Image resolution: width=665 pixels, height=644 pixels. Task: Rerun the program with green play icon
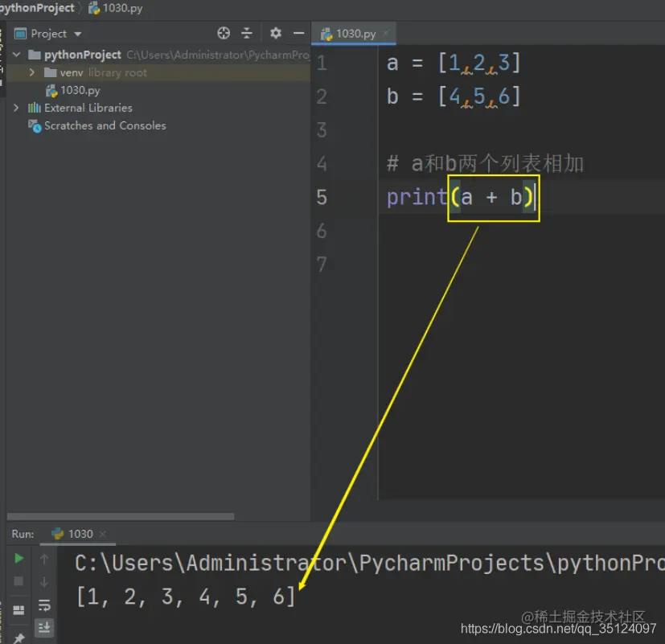(x=18, y=558)
